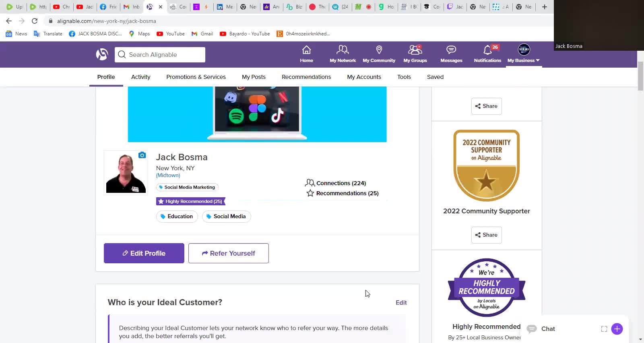Image resolution: width=644 pixels, height=343 pixels.
Task: Click the Jack Bosma profile name
Action: coord(182,157)
